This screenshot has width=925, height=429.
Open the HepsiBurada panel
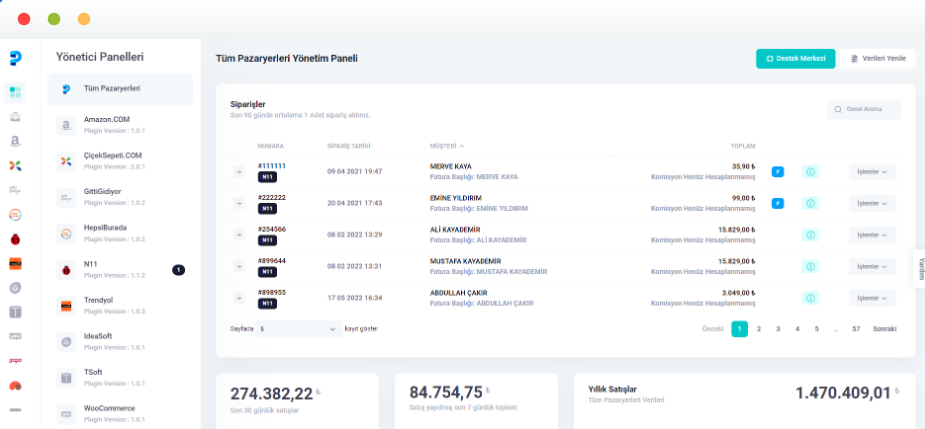(120, 233)
